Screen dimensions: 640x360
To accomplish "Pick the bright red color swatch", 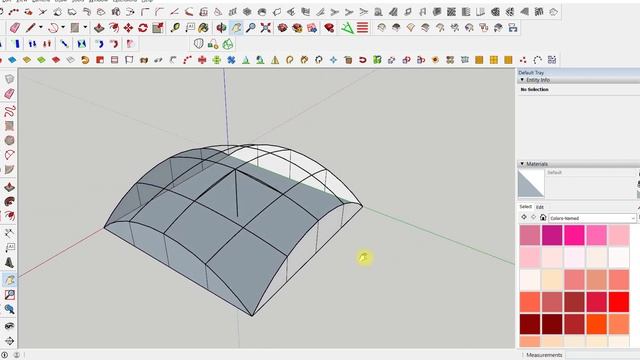I will pos(618,302).
